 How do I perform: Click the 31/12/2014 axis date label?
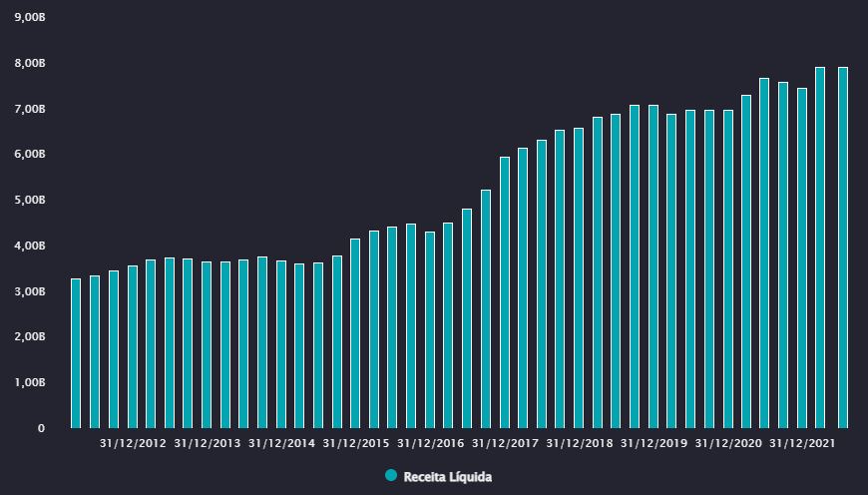point(281,443)
